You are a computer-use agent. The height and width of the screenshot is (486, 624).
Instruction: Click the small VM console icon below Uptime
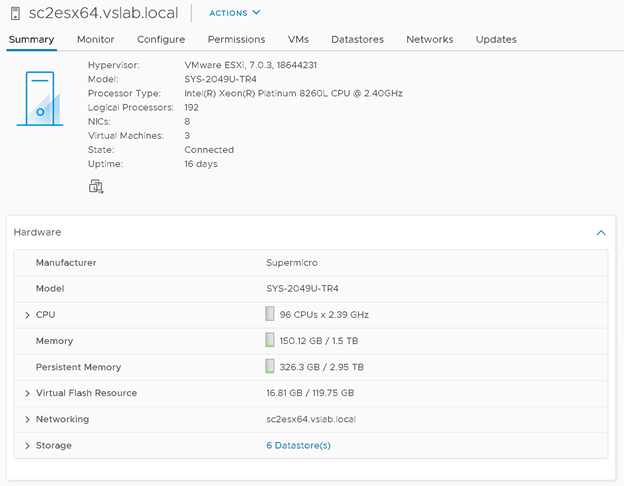(96, 186)
